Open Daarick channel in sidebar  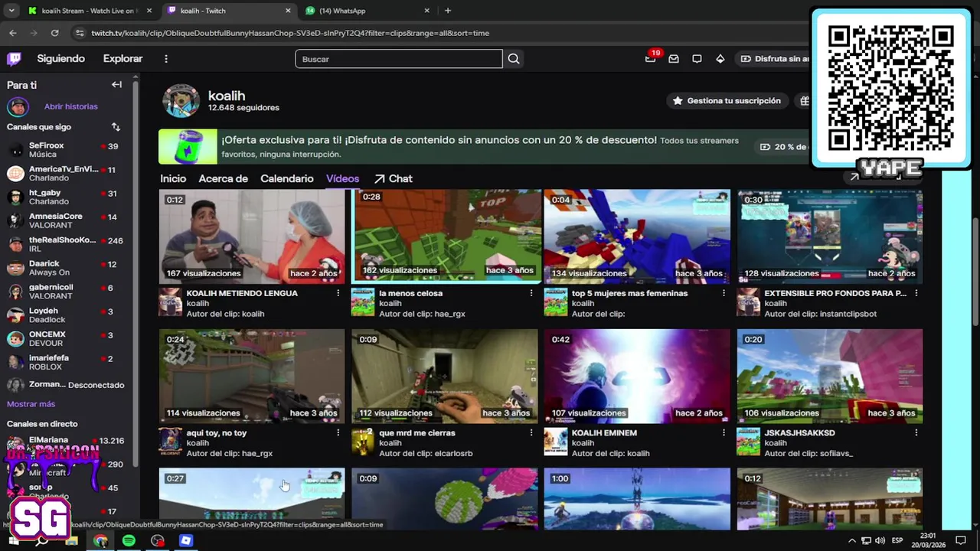[67, 268]
